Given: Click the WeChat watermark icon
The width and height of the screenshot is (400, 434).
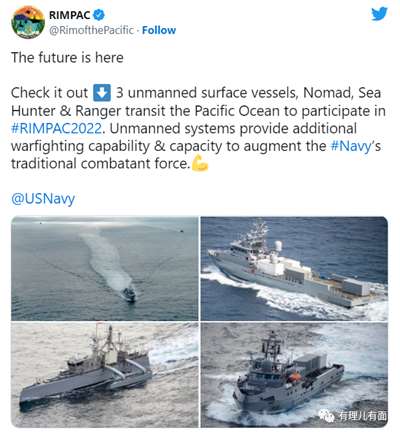Looking at the screenshot, I should 327,415.
